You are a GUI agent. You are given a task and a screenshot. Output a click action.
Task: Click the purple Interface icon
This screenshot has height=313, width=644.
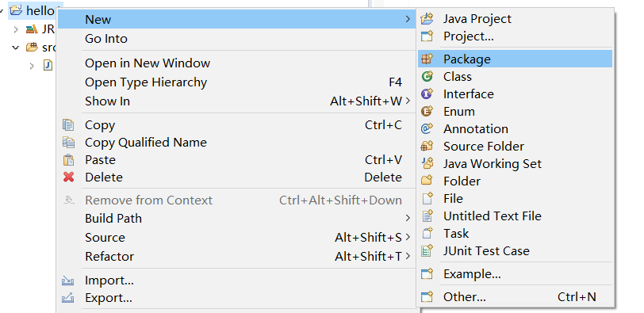click(x=427, y=94)
